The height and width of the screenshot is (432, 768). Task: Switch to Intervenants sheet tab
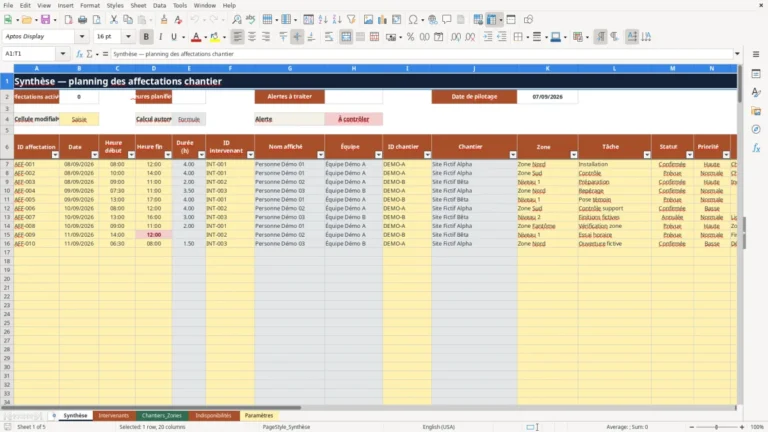114,416
